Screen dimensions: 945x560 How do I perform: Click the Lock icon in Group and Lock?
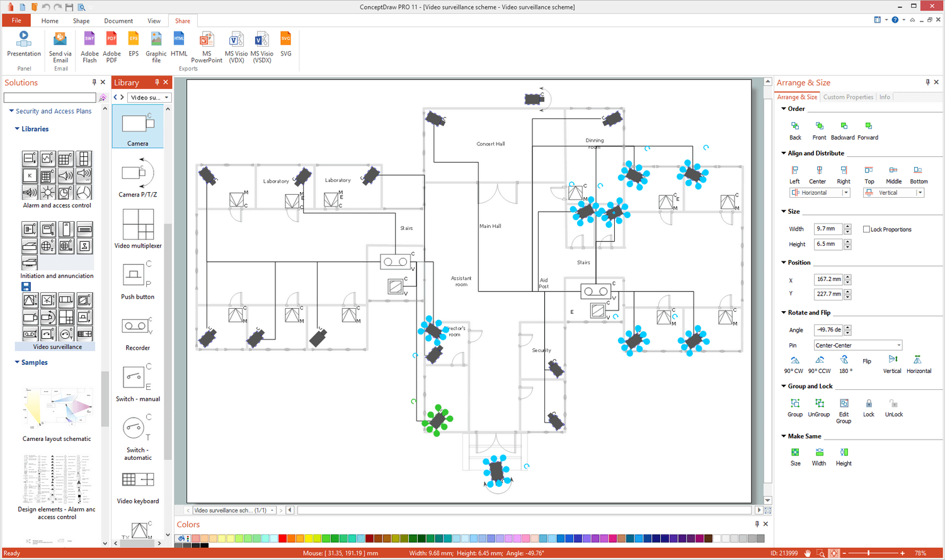(x=869, y=408)
